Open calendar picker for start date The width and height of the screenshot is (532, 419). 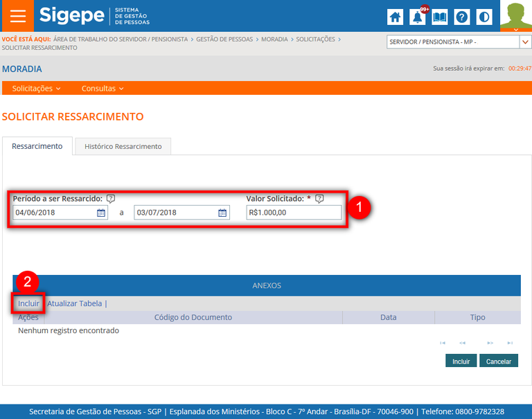(x=100, y=213)
